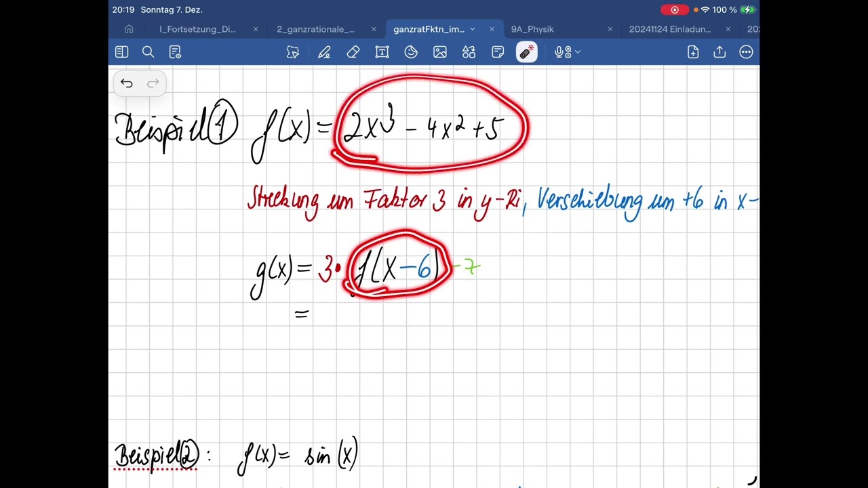Select the Sticky note tool
This screenshot has height=488, width=868.
pyautogui.click(x=498, y=52)
